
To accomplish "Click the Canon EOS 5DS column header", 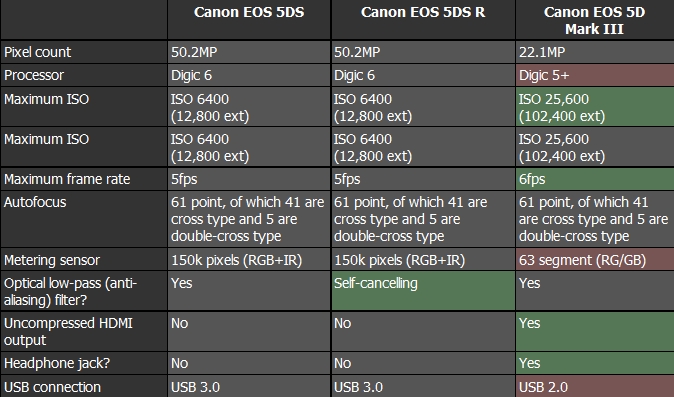I will pyautogui.click(x=249, y=19).
